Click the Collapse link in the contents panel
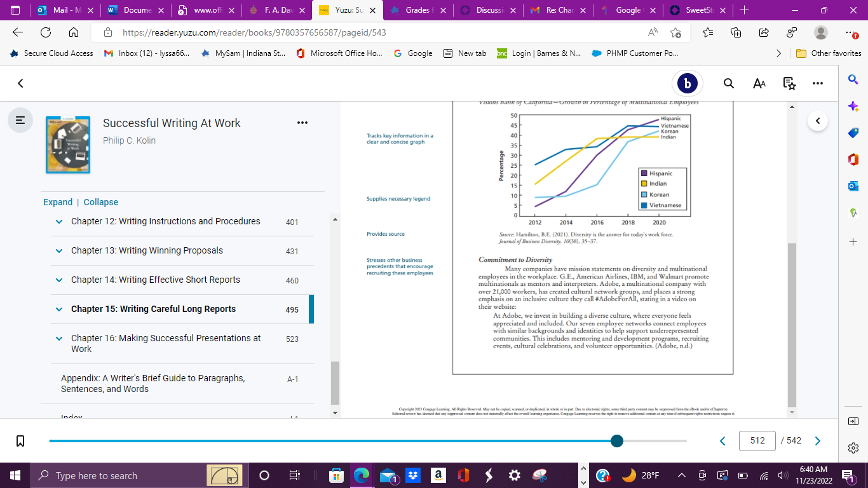Screen dimensions: 868x488 click(101, 202)
